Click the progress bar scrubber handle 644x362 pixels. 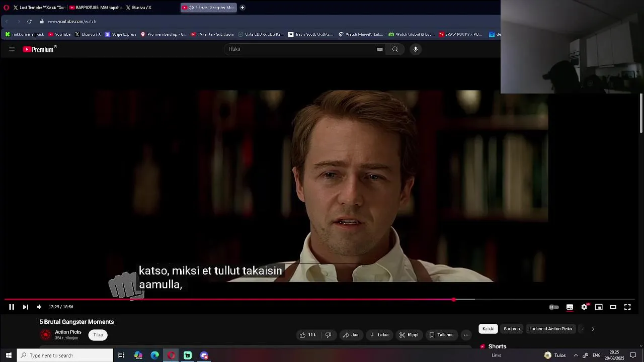(x=454, y=300)
